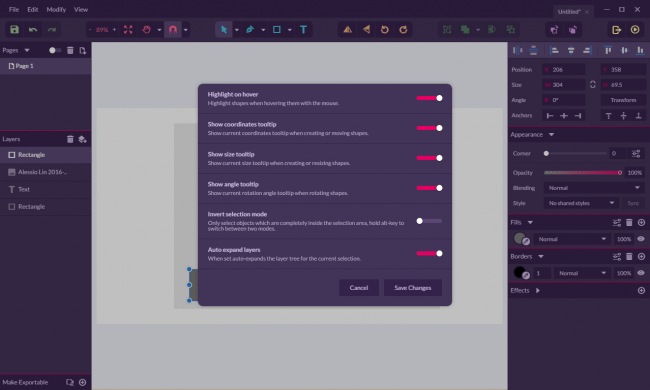
Task: Click the Corner radius slider
Action: [576, 154]
